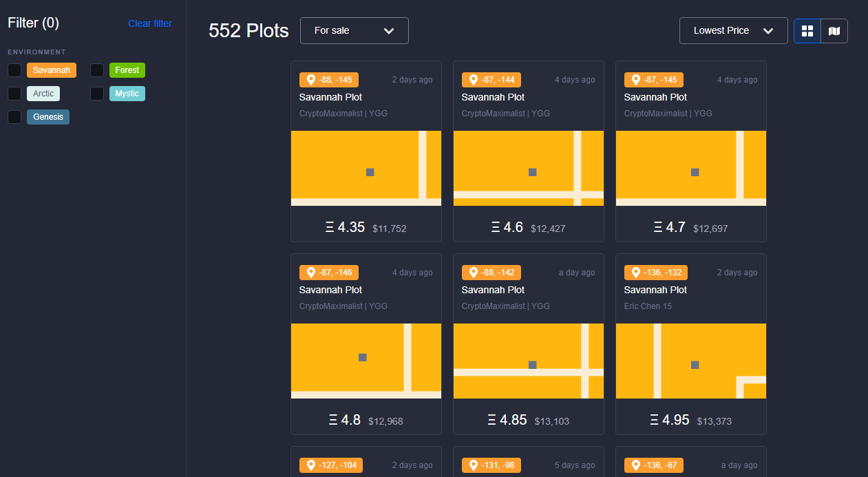Click location pin on -136, -67 badge
This screenshot has width=868, height=477.
pyautogui.click(x=635, y=465)
